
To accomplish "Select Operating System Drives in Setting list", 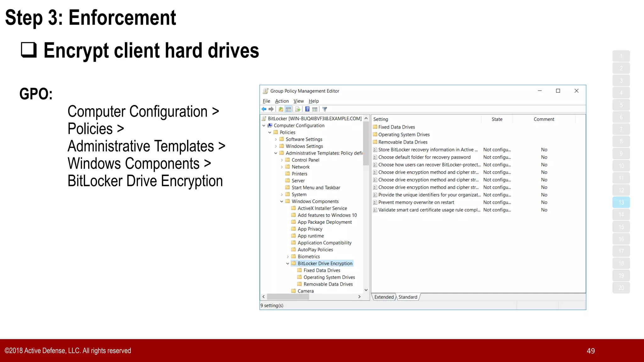I will [404, 134].
